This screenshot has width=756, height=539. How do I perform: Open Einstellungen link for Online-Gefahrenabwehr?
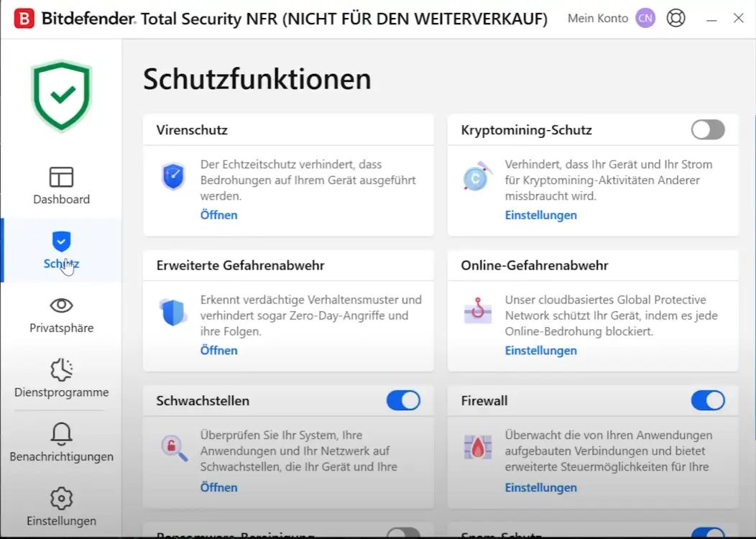click(540, 351)
